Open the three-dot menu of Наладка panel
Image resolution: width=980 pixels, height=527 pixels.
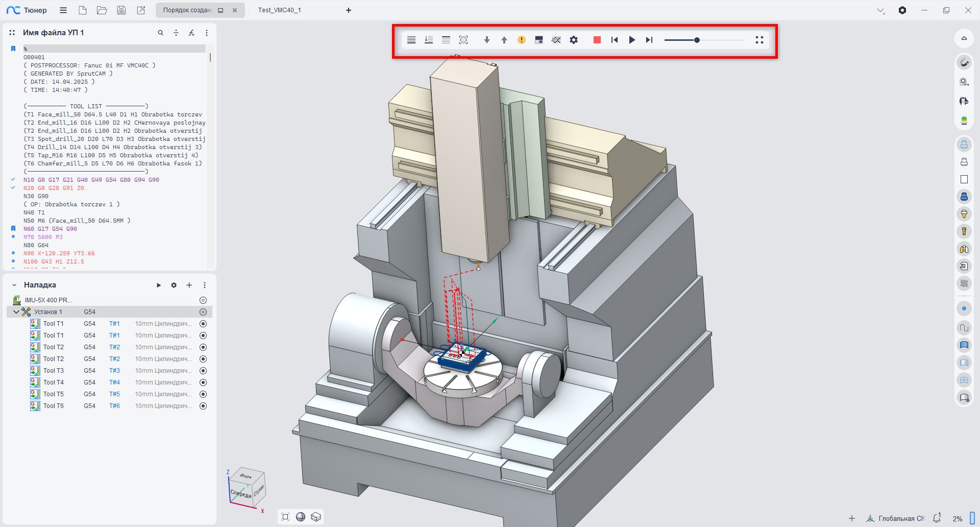(x=205, y=285)
